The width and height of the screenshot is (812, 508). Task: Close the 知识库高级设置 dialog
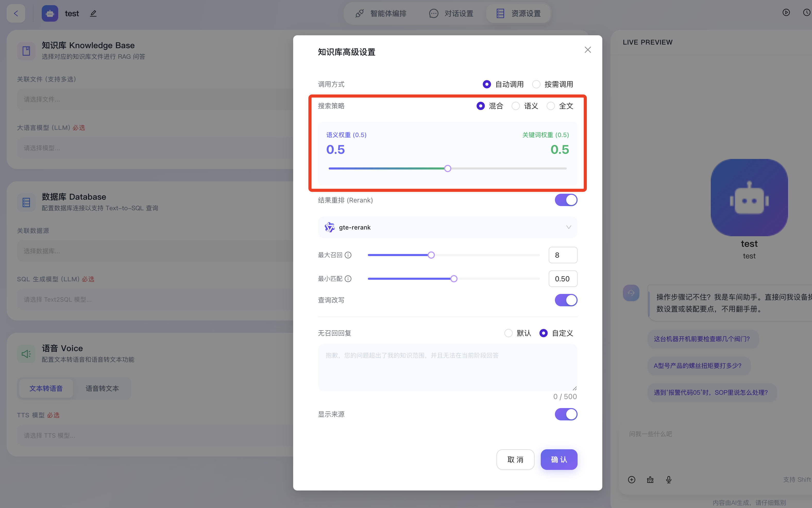588,50
